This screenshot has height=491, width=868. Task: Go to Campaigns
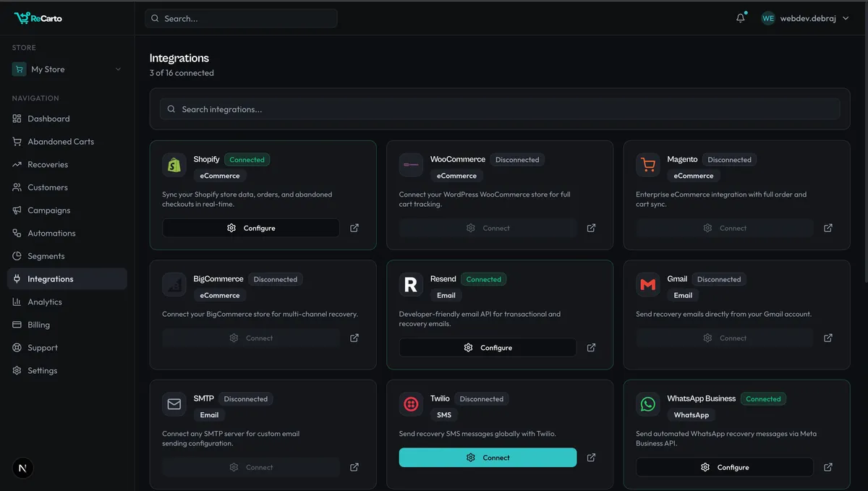click(x=67, y=210)
